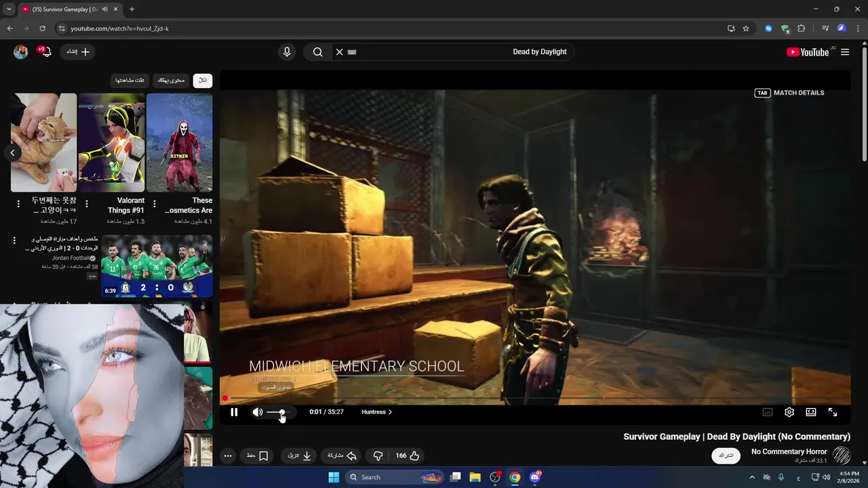868x488 pixels.
Task: Open the Jordan Football channel link
Action: coord(71,258)
